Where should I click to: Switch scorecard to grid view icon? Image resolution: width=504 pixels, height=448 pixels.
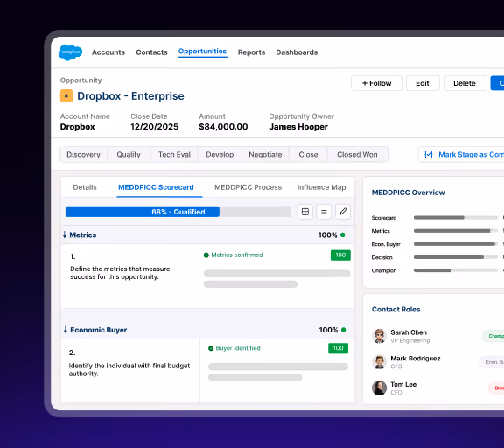pos(305,212)
